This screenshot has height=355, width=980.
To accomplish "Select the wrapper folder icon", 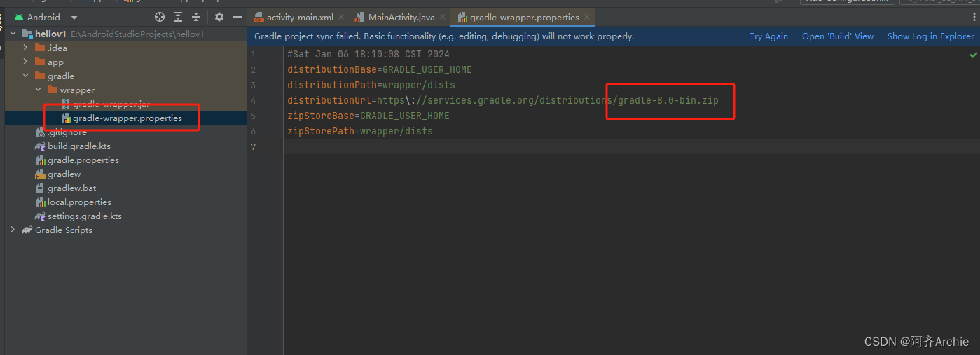I will pos(53,90).
